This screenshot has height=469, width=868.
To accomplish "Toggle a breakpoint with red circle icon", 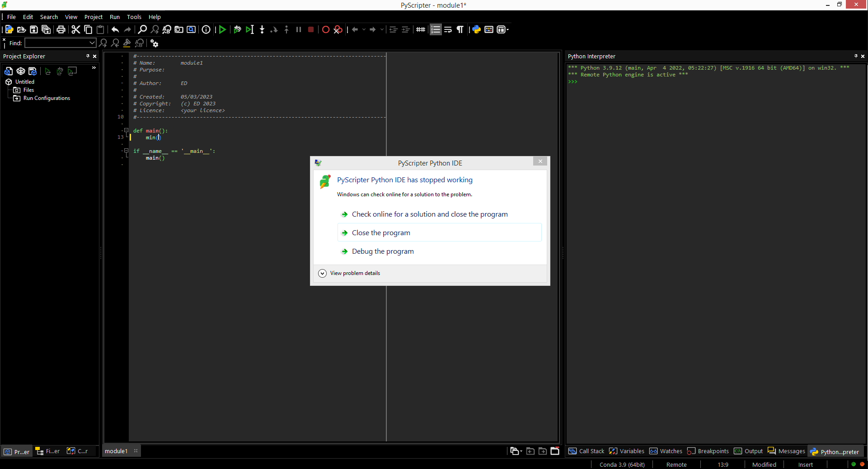I will (325, 29).
